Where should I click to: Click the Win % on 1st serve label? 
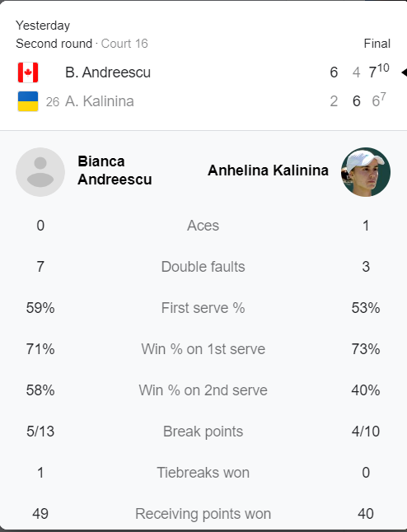[203, 349]
